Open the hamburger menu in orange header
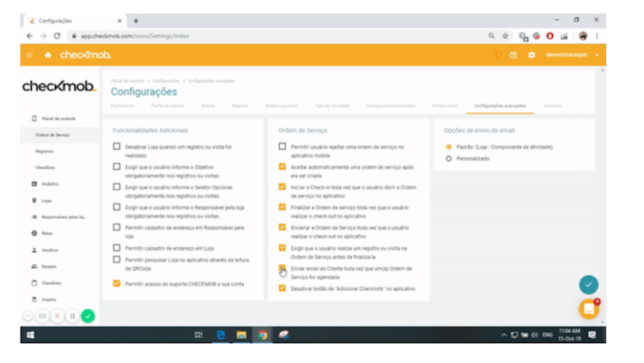644x363 pixels. 29,55
